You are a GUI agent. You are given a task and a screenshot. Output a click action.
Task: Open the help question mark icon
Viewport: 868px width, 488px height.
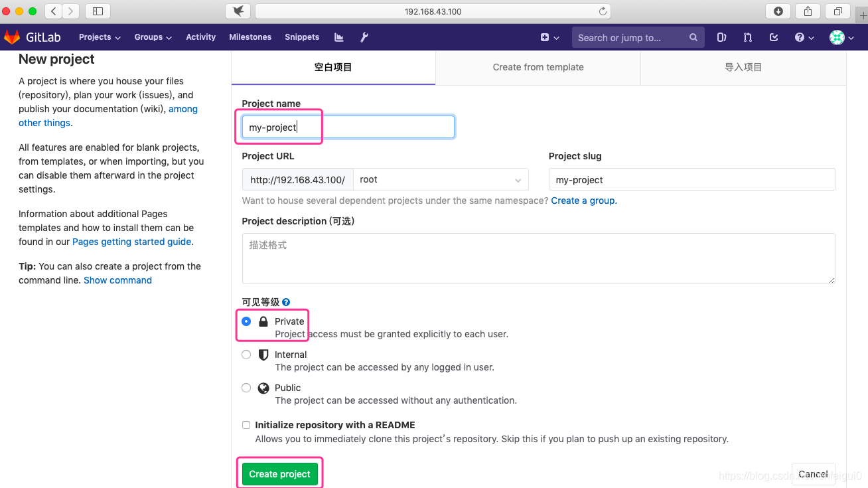[800, 37]
